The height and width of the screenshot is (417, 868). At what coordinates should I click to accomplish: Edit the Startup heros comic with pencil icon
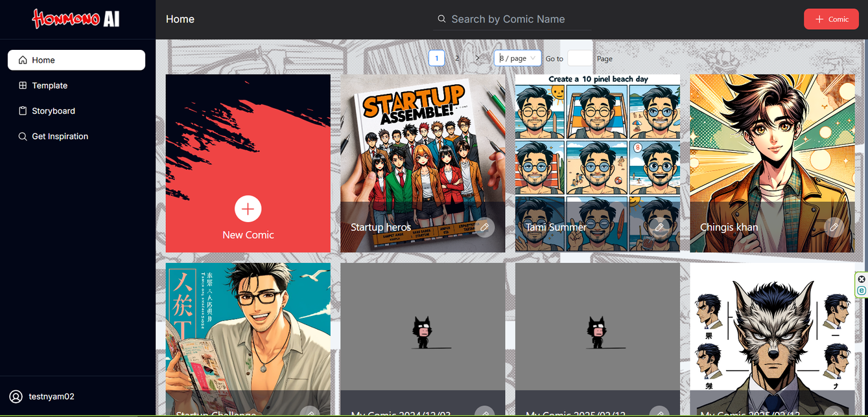tap(484, 227)
